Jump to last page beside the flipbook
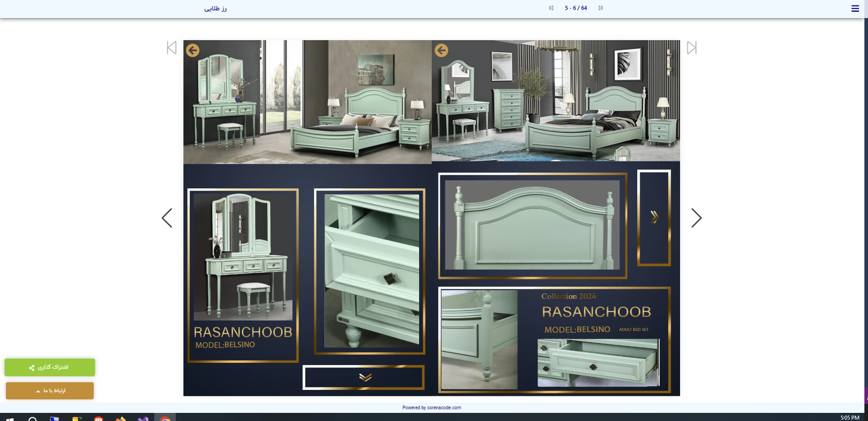The width and height of the screenshot is (868, 421). 691,48
